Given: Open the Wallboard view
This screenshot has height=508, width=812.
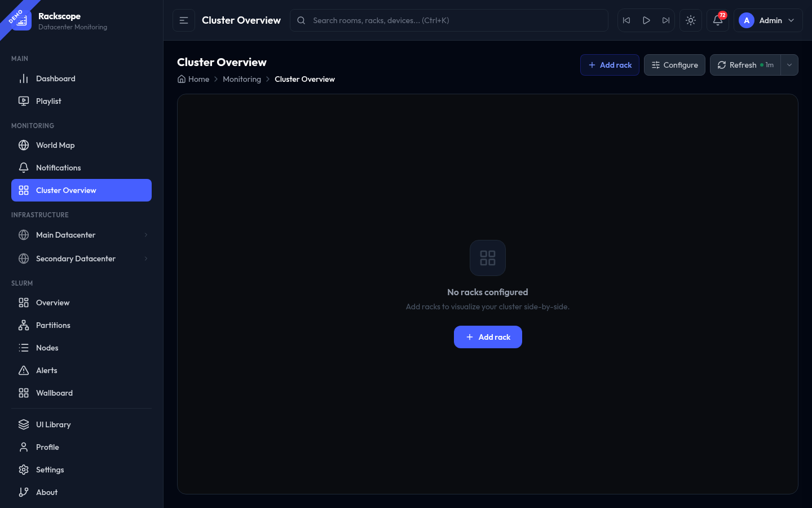Looking at the screenshot, I should (54, 393).
